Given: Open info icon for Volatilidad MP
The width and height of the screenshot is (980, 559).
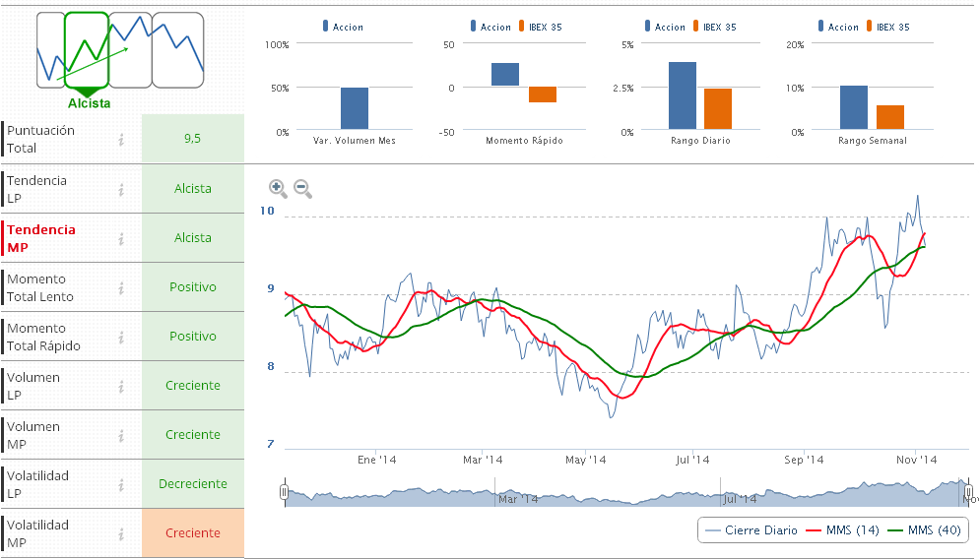Looking at the screenshot, I should (x=121, y=533).
